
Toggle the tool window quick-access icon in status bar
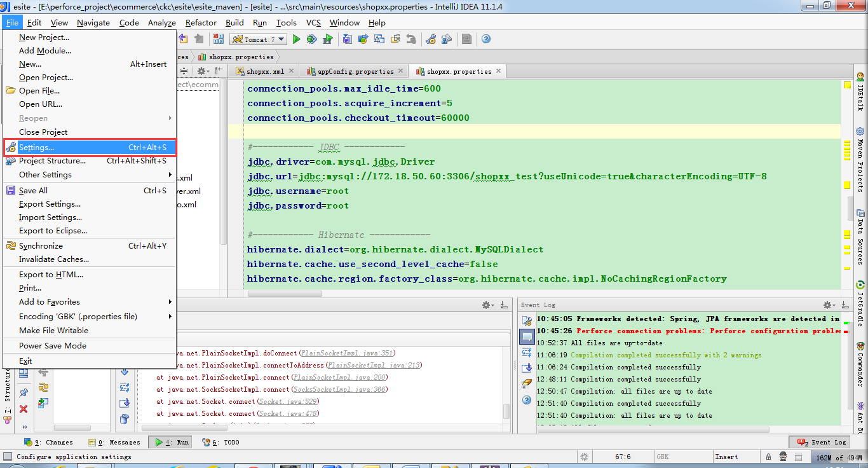8,457
